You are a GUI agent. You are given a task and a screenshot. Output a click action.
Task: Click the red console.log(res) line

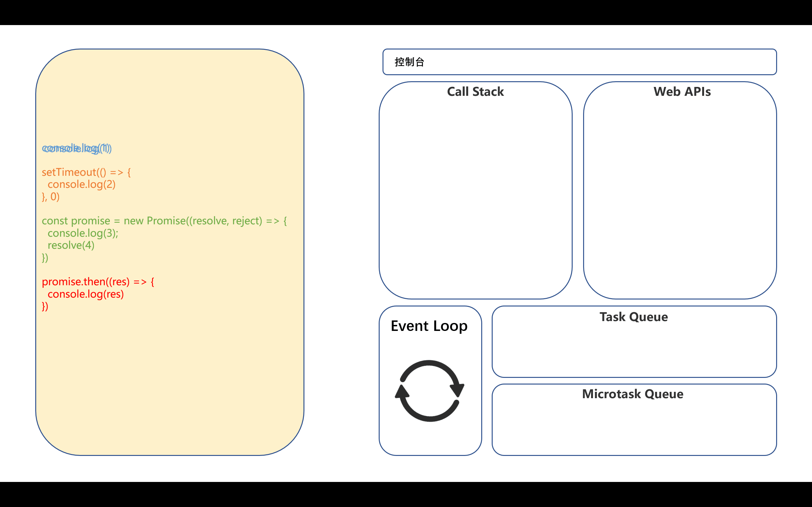pyautogui.click(x=86, y=294)
